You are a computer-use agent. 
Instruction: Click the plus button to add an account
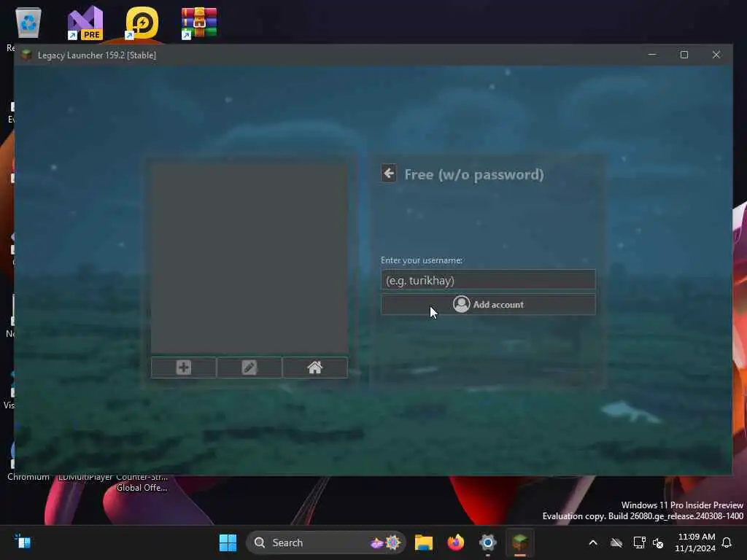pyautogui.click(x=183, y=367)
